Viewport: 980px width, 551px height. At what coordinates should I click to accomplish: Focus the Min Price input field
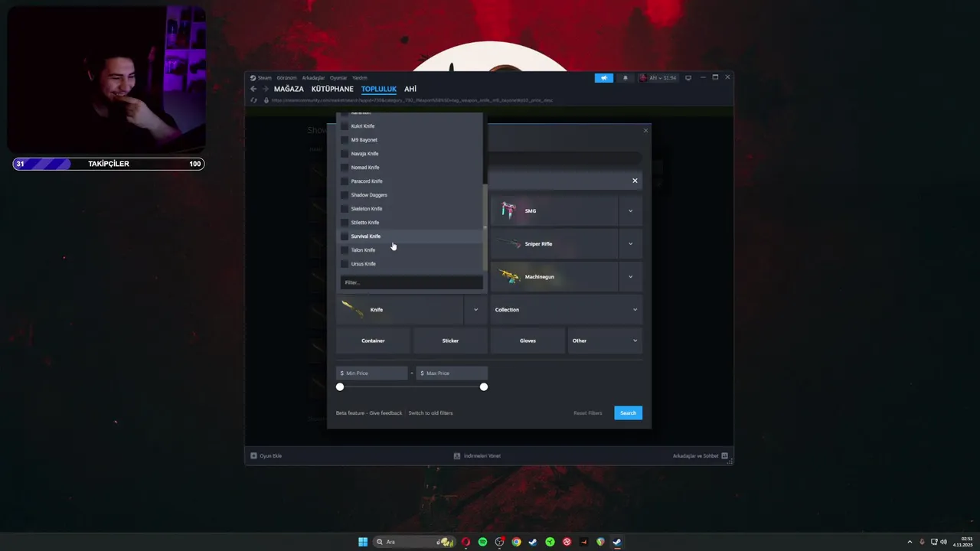pos(372,373)
